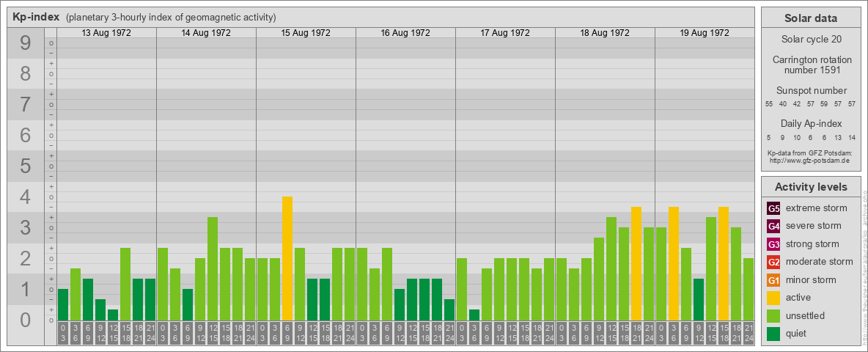Select the 17 Aug 1972 date header
The width and height of the screenshot is (868, 352).
click(505, 33)
